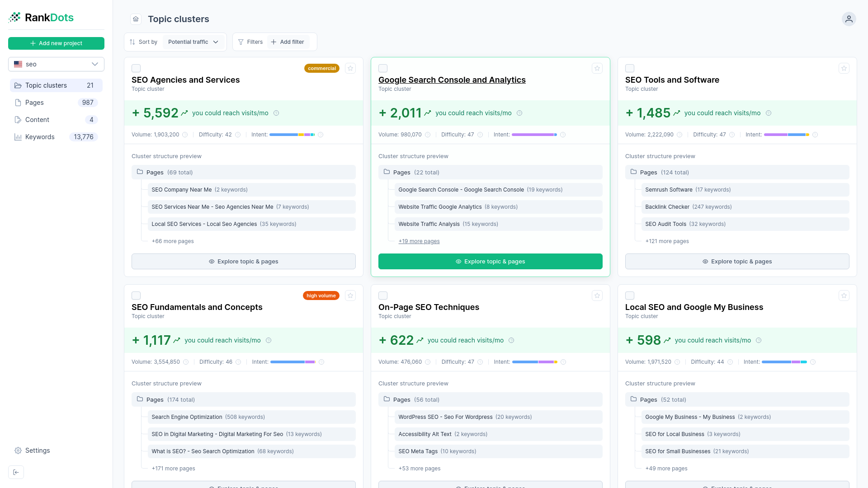This screenshot has width=868, height=488.
Task: Click info icon beside 598 visits/mo
Action: (759, 340)
